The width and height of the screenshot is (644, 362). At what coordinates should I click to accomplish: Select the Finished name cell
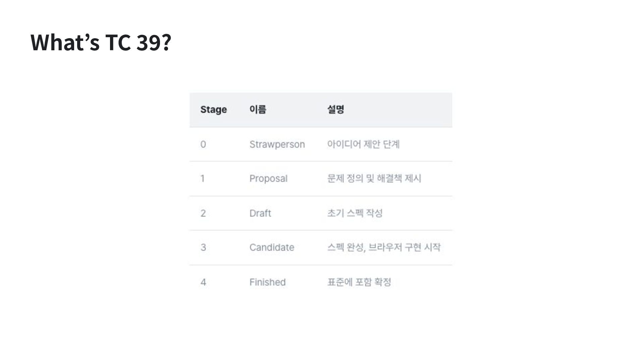pos(267,282)
